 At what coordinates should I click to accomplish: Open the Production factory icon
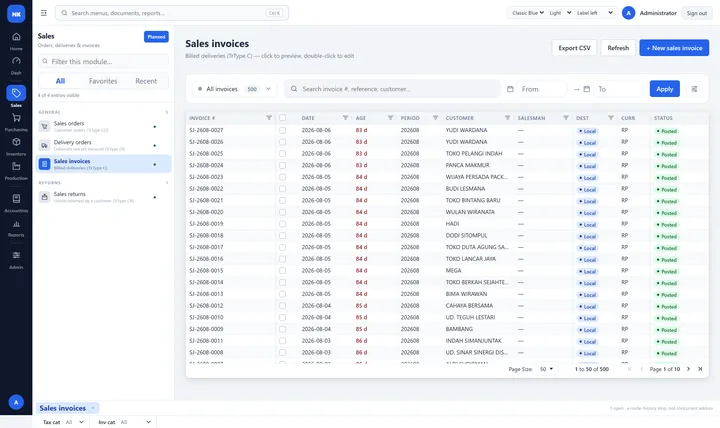tap(16, 166)
